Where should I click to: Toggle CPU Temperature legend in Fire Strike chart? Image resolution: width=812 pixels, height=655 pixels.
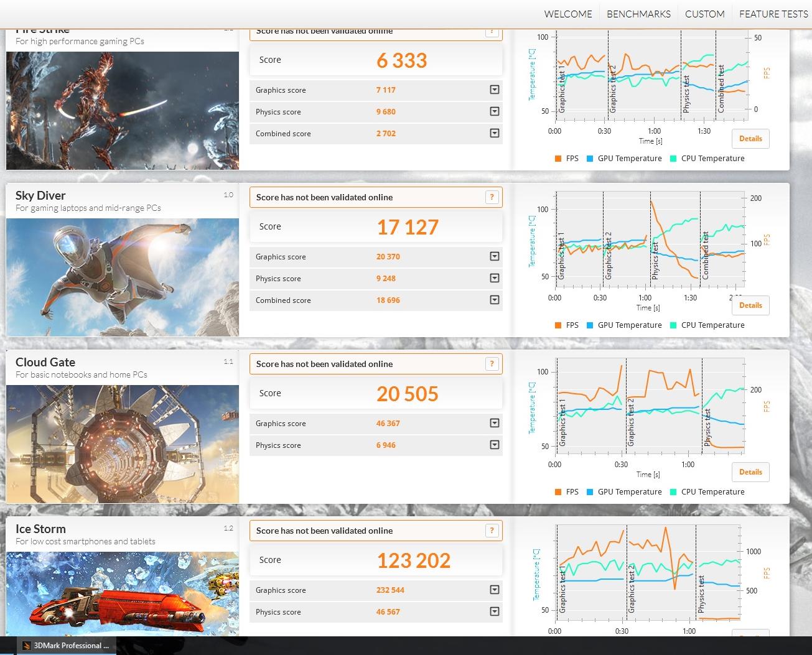point(707,159)
